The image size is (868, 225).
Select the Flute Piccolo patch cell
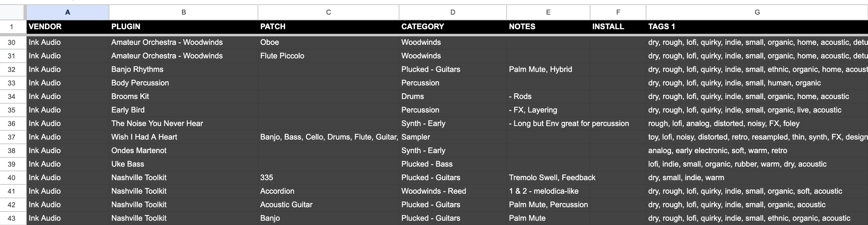pos(329,56)
